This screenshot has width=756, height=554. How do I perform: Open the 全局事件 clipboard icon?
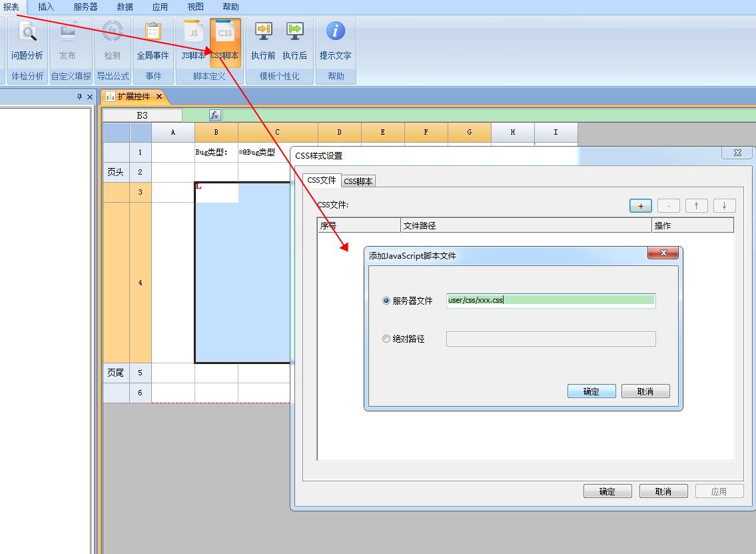pos(153,33)
